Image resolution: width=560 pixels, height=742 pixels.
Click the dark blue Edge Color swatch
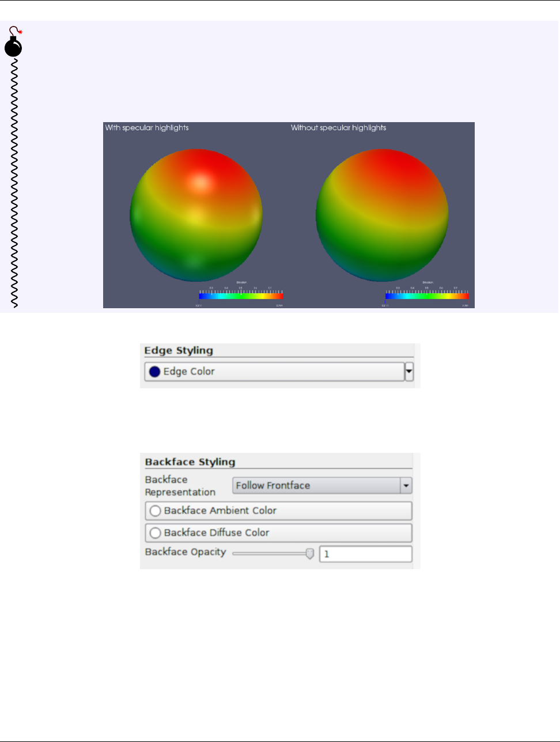pyautogui.click(x=154, y=372)
